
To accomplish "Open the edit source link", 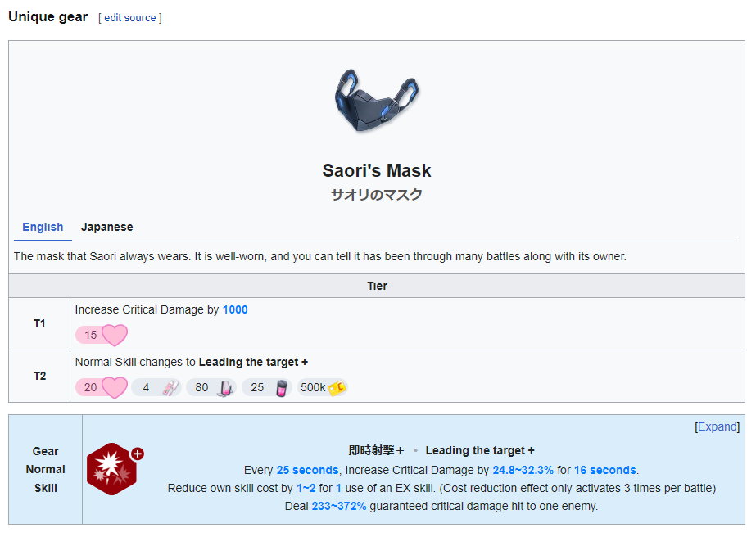I will pos(129,18).
